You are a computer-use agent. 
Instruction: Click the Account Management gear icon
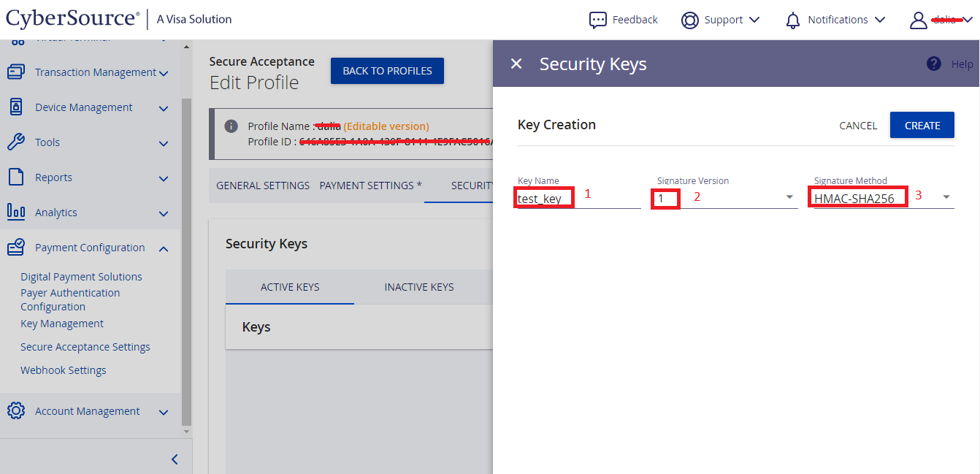click(16, 410)
